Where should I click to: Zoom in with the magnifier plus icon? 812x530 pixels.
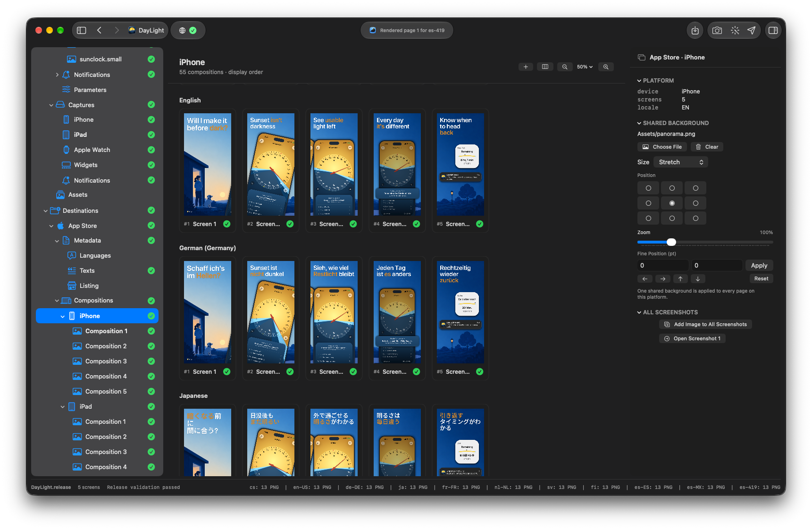[x=606, y=67]
